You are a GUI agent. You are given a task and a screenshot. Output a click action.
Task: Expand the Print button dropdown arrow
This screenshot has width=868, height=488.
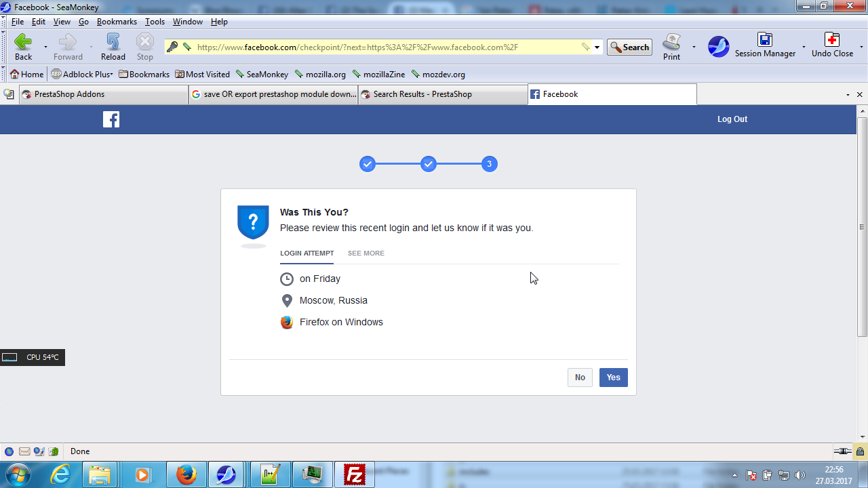pyautogui.click(x=694, y=47)
